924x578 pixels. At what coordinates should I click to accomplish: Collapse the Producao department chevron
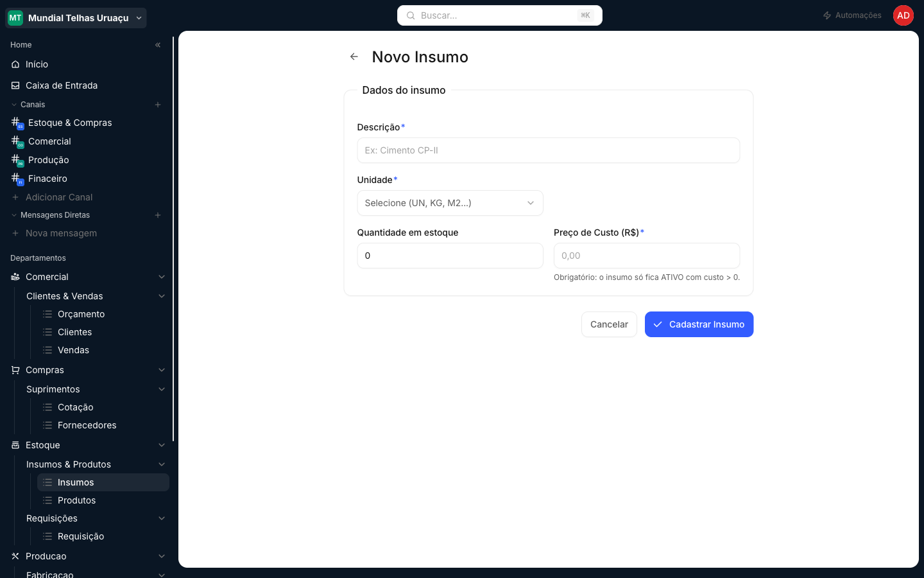162,556
